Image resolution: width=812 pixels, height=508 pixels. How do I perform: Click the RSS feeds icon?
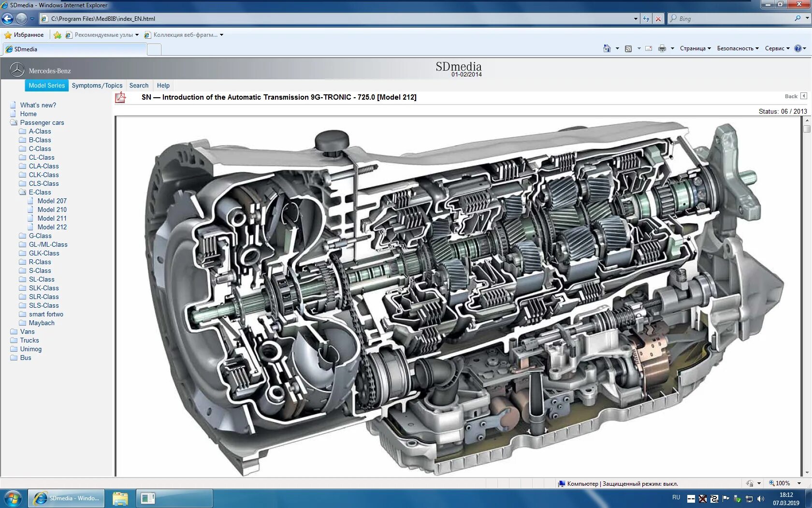tap(628, 48)
